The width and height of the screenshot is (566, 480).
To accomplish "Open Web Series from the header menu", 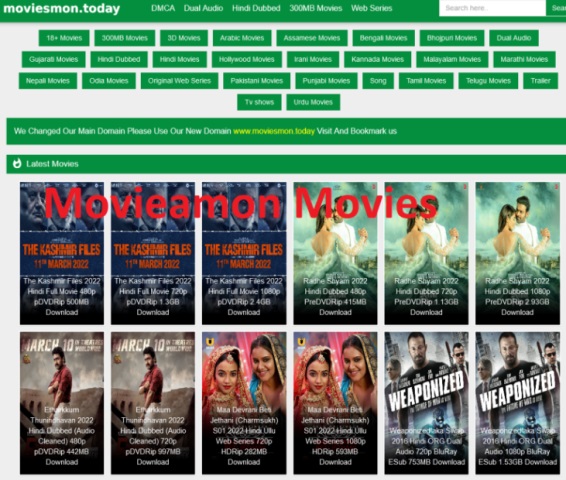I will coord(371,8).
